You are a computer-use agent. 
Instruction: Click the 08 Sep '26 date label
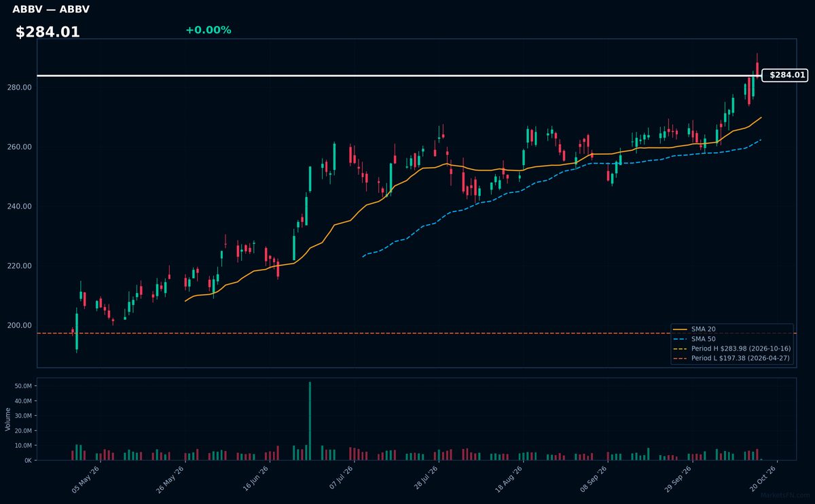[x=593, y=479]
